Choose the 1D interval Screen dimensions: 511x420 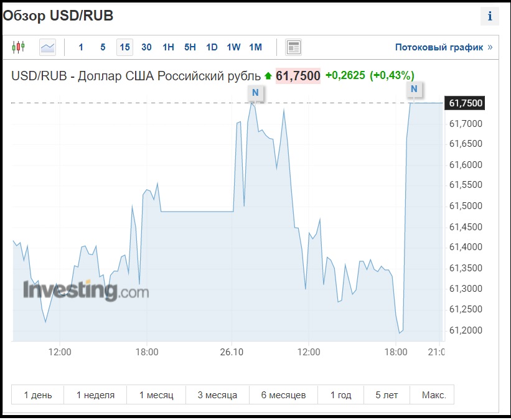[212, 47]
